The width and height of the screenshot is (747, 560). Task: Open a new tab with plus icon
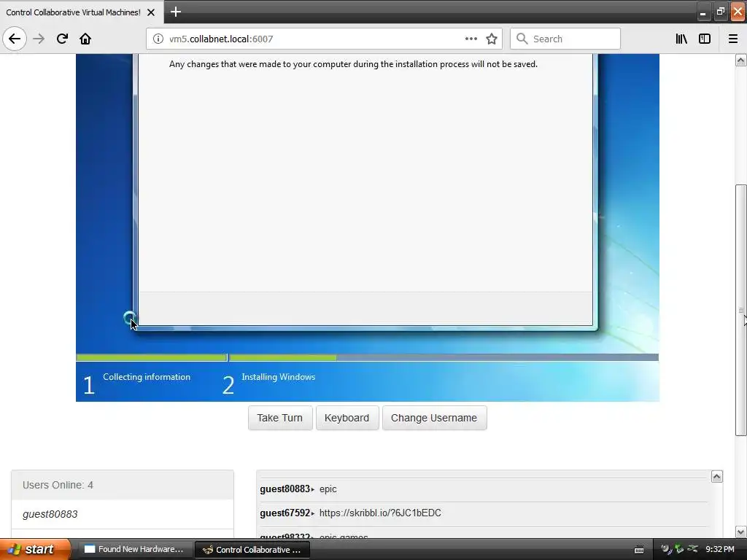175,12
